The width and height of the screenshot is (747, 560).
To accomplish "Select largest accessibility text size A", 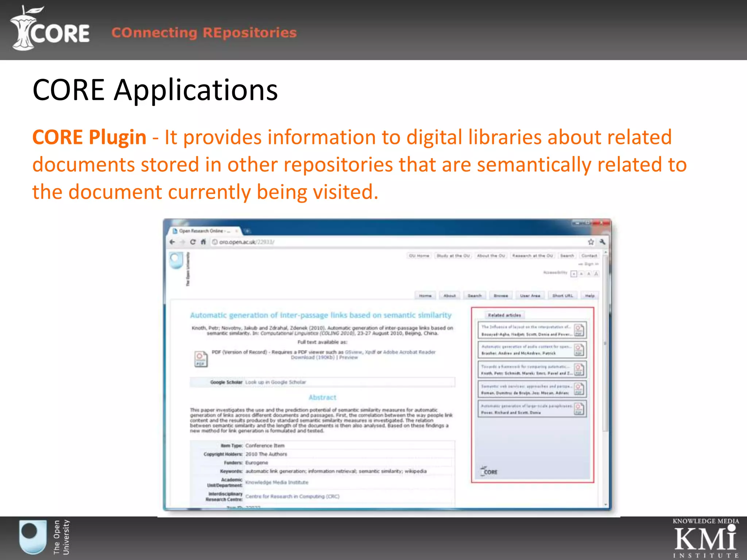I will [x=596, y=274].
